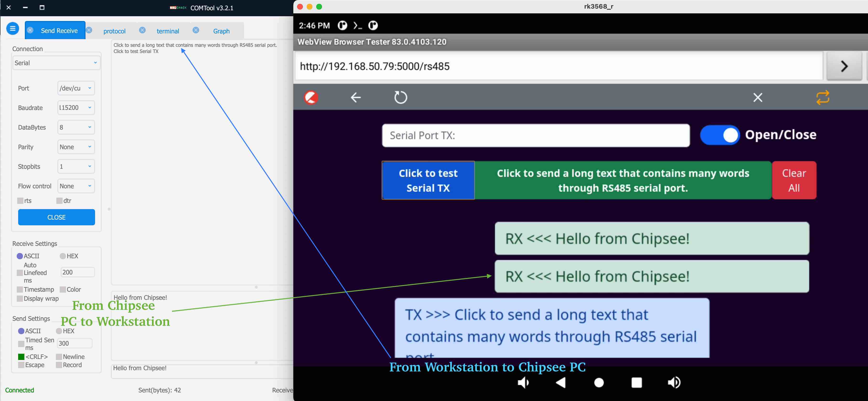Close the protocol tab
This screenshot has width=868, height=401.
tap(89, 30)
